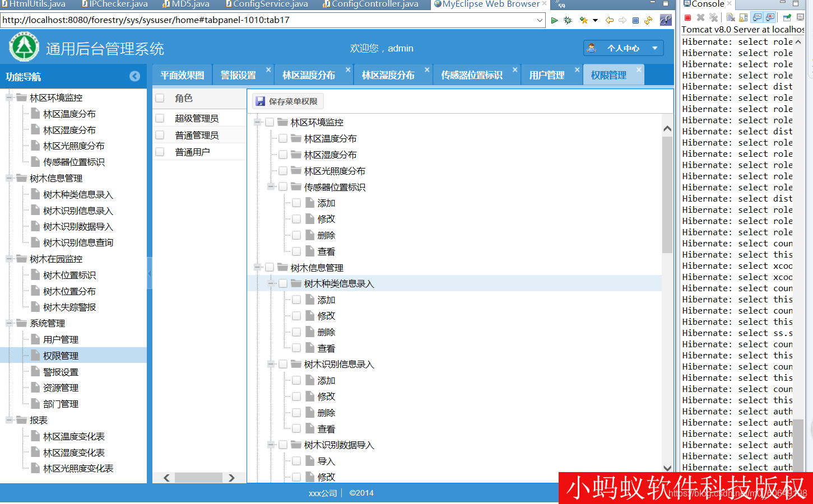The height and width of the screenshot is (504, 813).
Task: Click 保存菜单权限 button
Action: (287, 101)
